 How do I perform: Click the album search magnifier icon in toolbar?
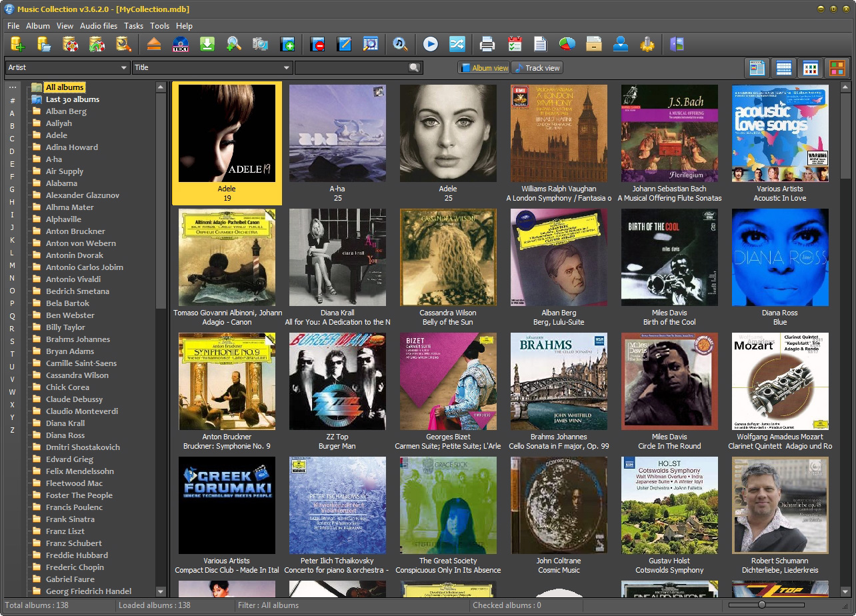[x=370, y=45]
